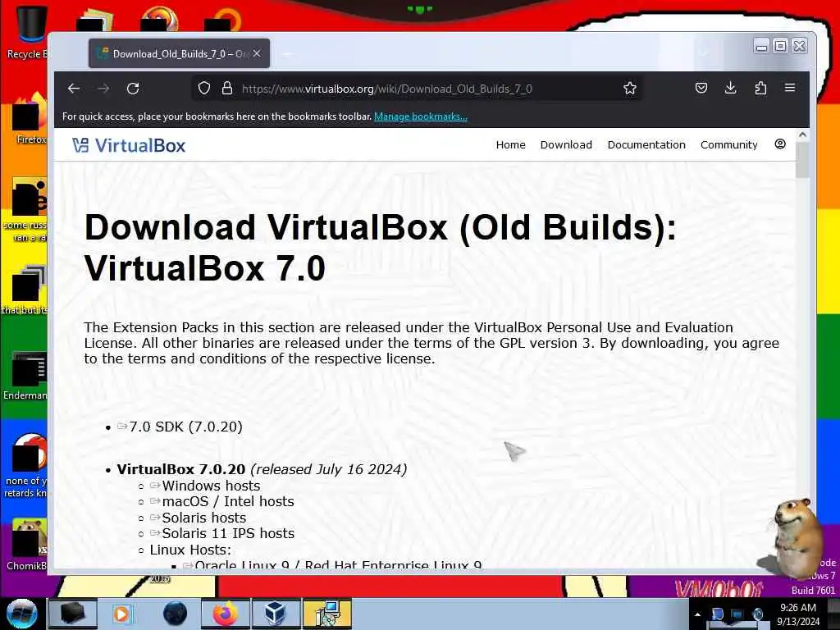Open the Manage bookmarks link
The width and height of the screenshot is (840, 630).
click(421, 116)
